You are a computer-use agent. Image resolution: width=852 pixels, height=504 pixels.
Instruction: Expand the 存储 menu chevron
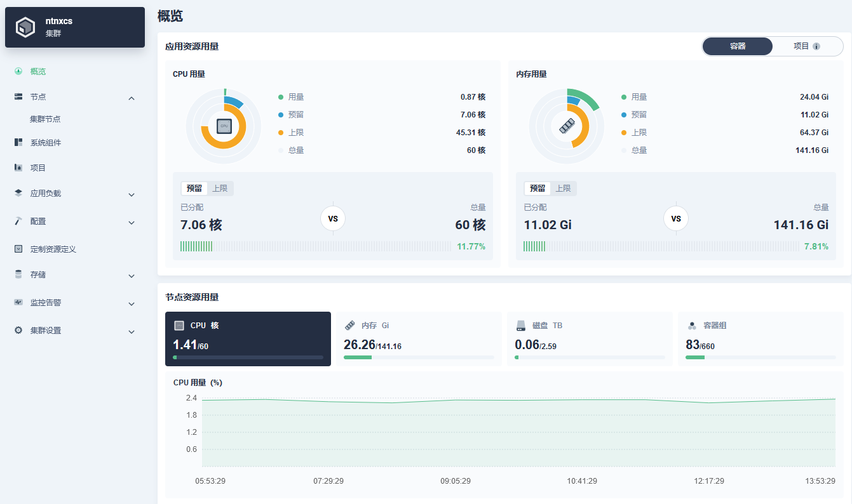132,275
